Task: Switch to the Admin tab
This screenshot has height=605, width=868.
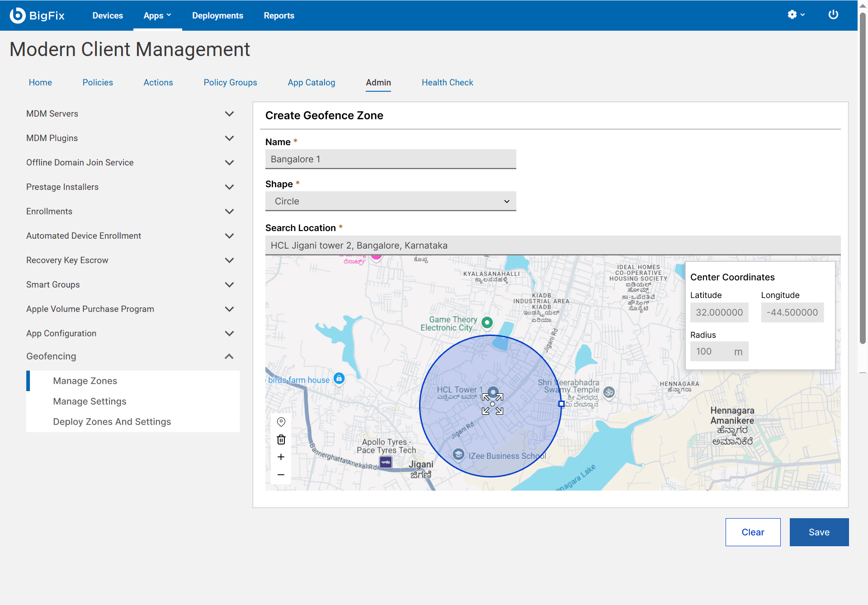Action: click(378, 82)
